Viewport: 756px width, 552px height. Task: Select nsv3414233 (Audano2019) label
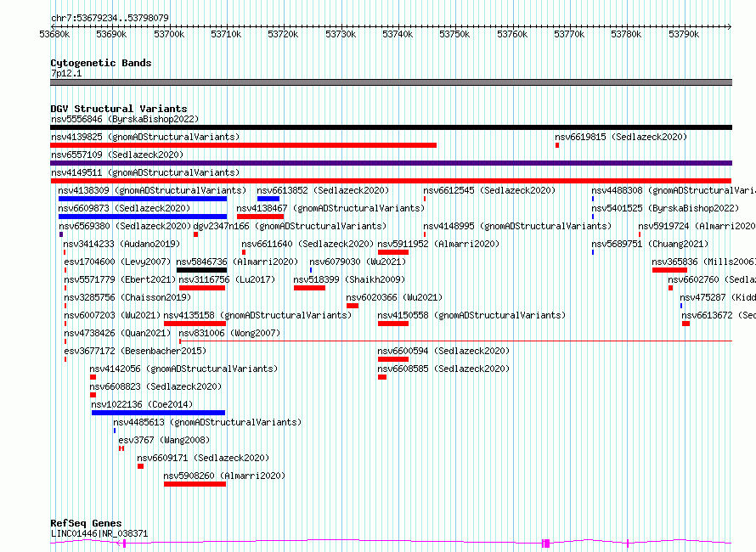[121, 244]
